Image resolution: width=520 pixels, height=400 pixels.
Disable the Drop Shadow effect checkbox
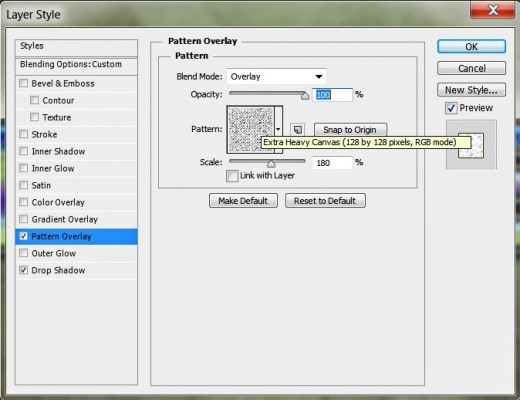point(23,270)
